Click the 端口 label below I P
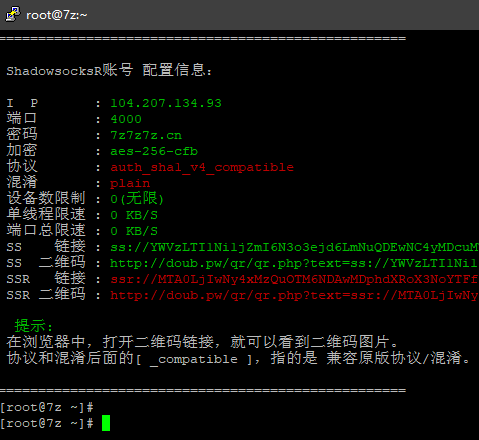Screen dimensions: 479x440 [22, 118]
